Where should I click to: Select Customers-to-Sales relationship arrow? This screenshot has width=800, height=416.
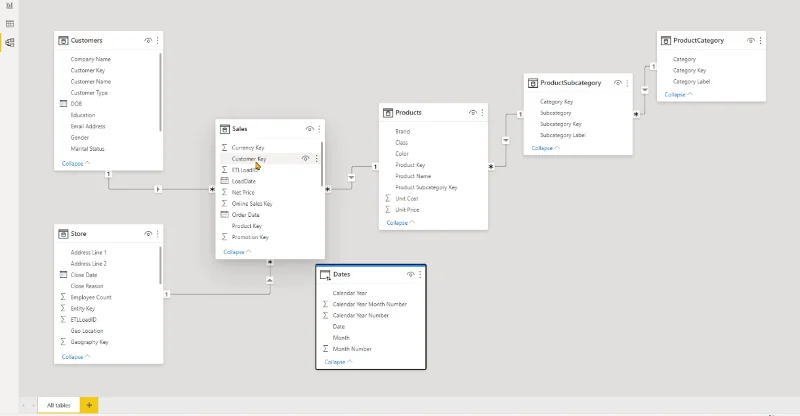pos(158,189)
